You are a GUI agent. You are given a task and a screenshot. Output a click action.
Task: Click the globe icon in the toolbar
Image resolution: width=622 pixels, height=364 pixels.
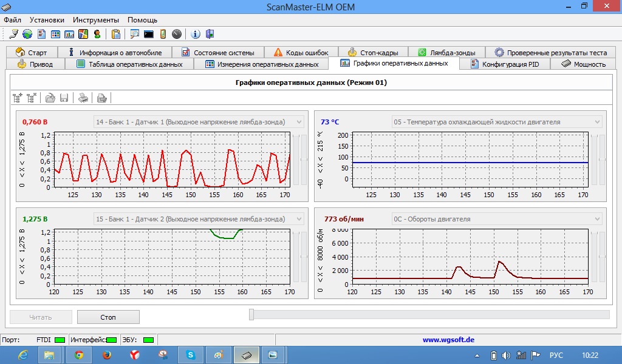click(27, 34)
